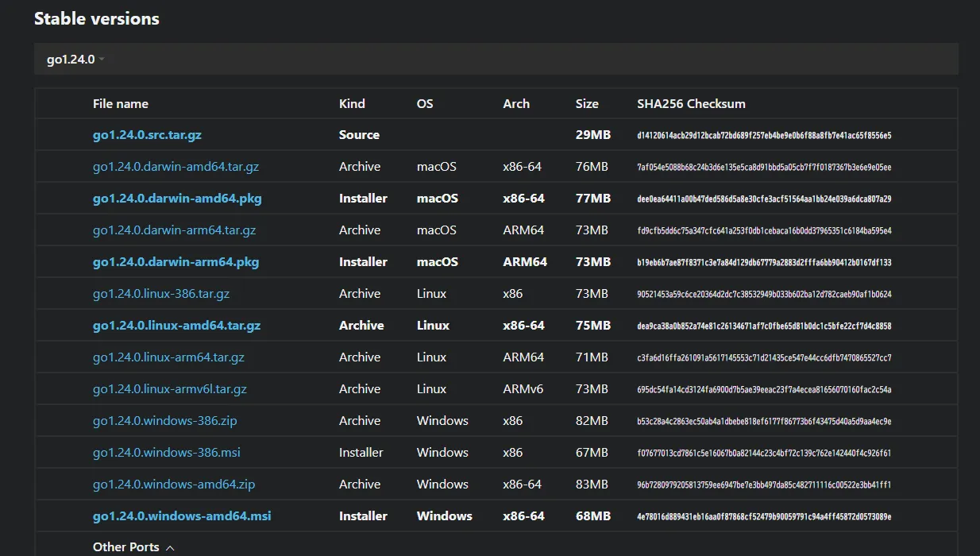Download go1.24.0.windows-amd64.msi installer
The width and height of the screenshot is (980, 556).
(181, 516)
